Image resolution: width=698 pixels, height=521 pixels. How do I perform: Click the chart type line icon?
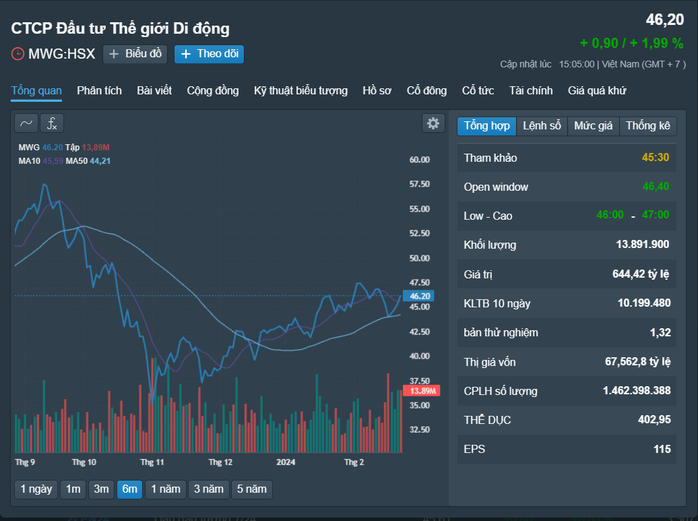(x=26, y=123)
